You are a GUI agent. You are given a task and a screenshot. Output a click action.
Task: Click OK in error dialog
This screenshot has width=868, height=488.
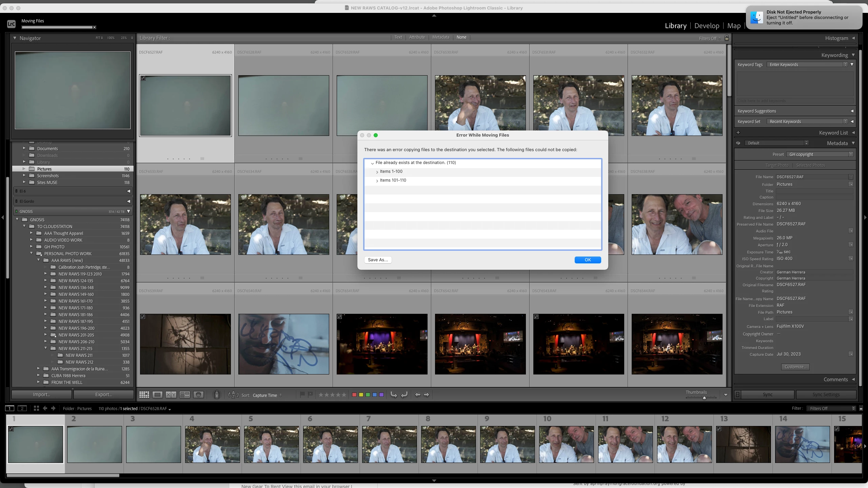588,260
